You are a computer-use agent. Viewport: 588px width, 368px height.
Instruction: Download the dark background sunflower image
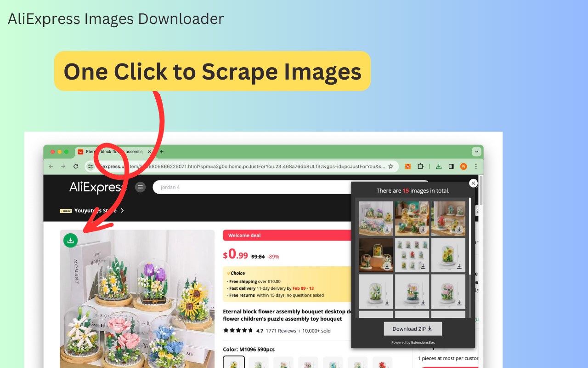pos(387,265)
